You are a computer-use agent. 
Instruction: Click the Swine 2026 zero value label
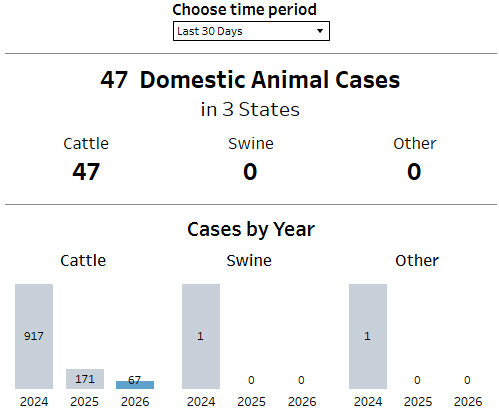tap(301, 380)
